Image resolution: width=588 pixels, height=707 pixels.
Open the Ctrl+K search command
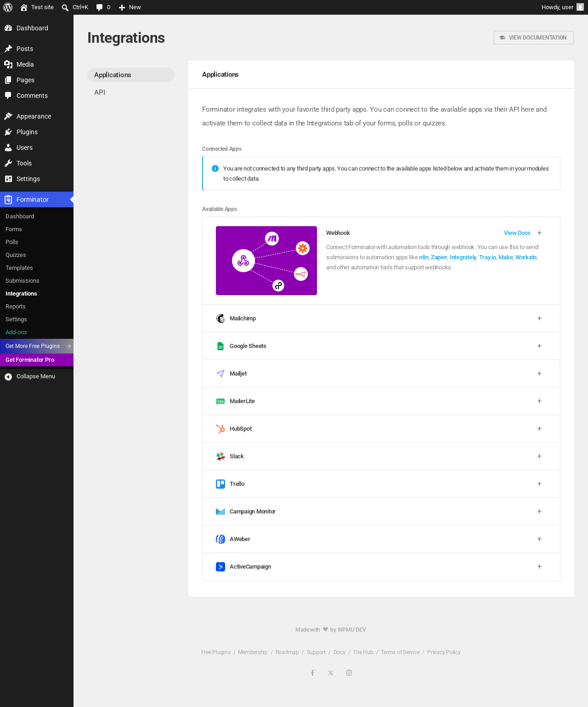[x=75, y=7]
